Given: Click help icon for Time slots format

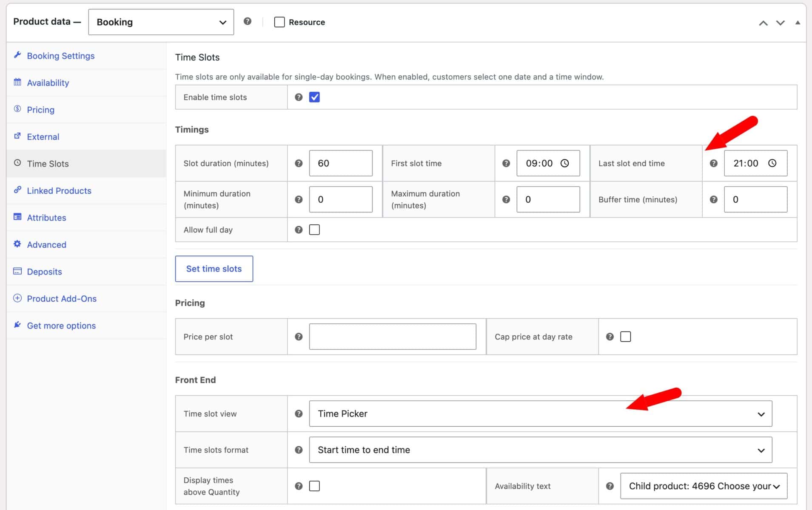Looking at the screenshot, I should [x=299, y=450].
